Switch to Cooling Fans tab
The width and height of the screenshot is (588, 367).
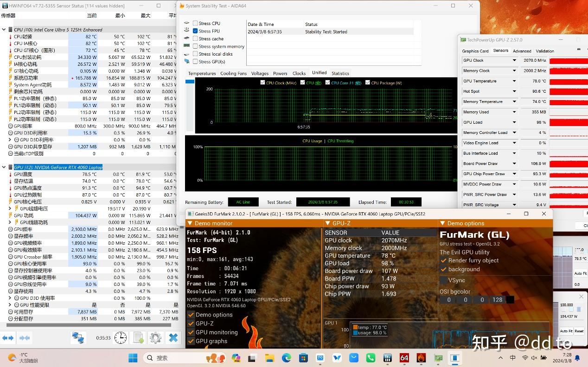[x=233, y=73]
